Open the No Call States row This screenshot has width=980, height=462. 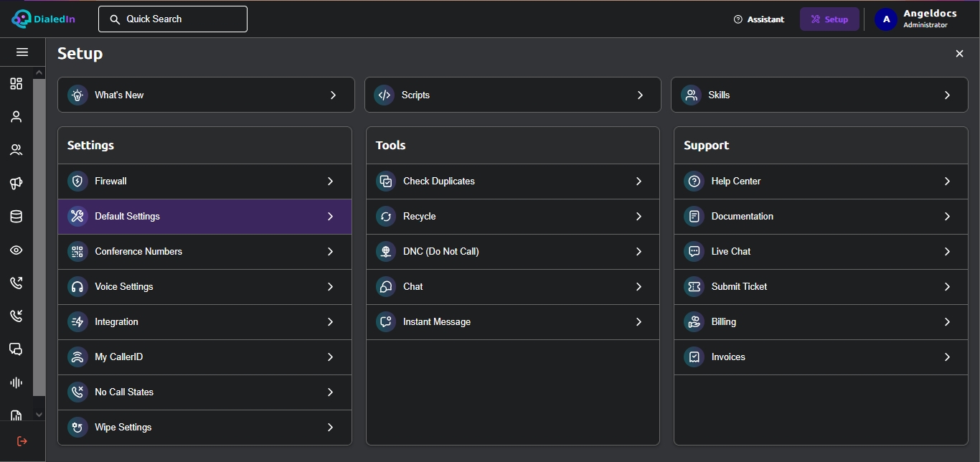[x=204, y=392]
